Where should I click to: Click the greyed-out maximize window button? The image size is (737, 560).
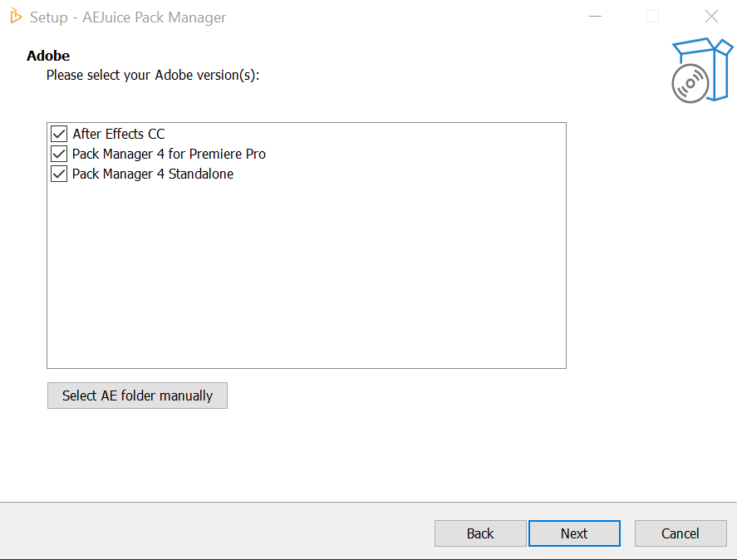click(653, 17)
